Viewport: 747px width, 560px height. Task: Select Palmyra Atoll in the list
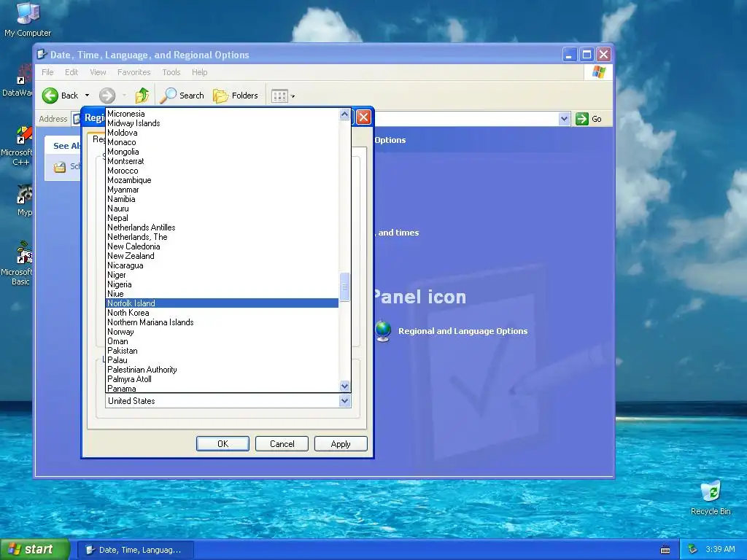coord(222,379)
